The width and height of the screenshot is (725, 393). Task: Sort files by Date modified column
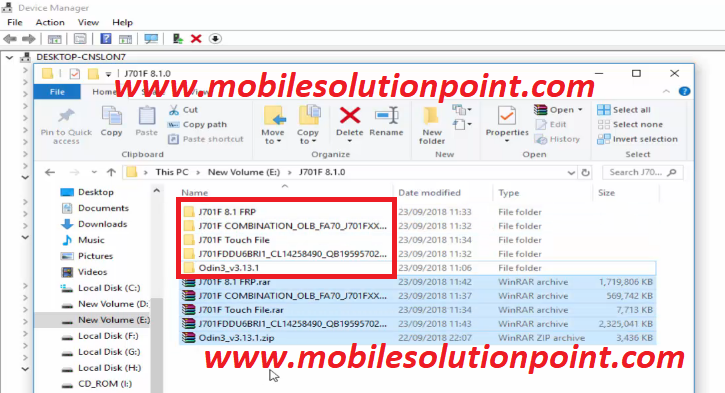[430, 193]
